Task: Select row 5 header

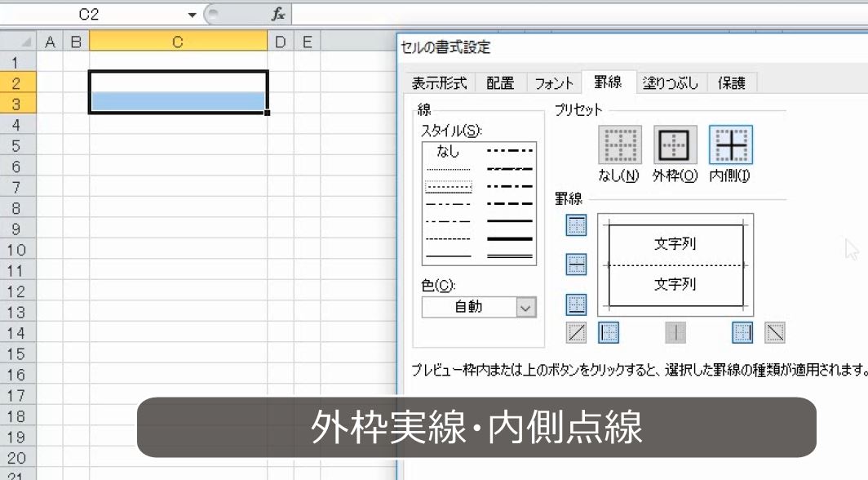Action: pyautogui.click(x=16, y=145)
